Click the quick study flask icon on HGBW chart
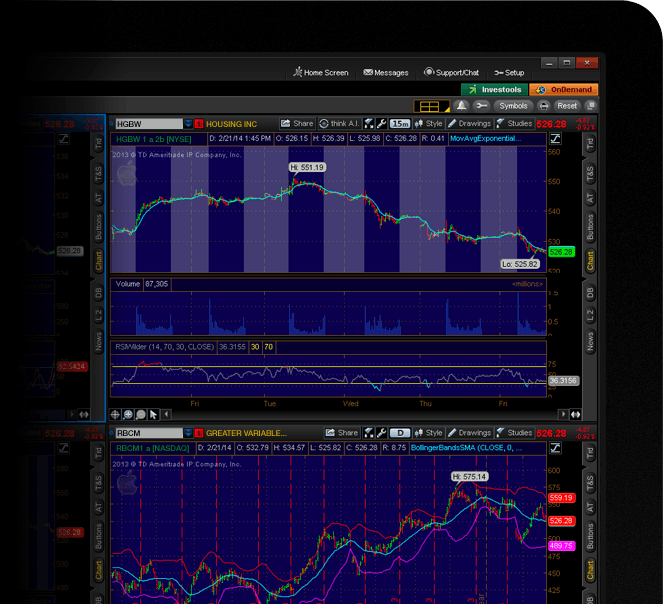 369,124
